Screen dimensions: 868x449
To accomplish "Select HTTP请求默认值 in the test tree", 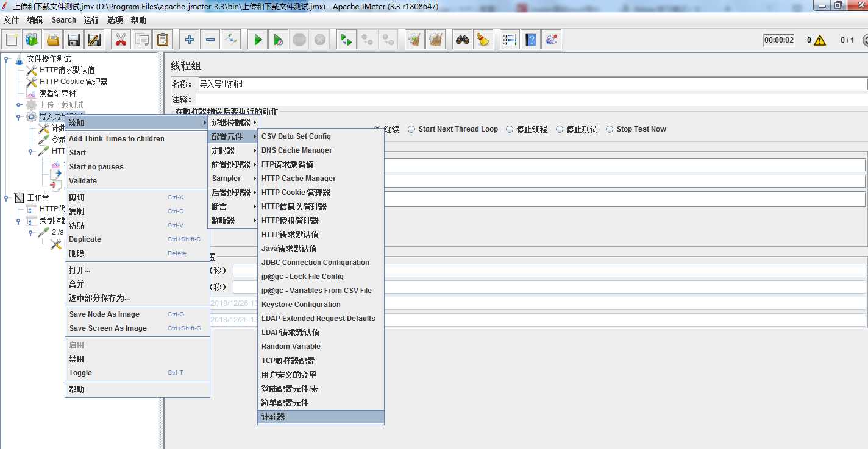I will [x=67, y=71].
